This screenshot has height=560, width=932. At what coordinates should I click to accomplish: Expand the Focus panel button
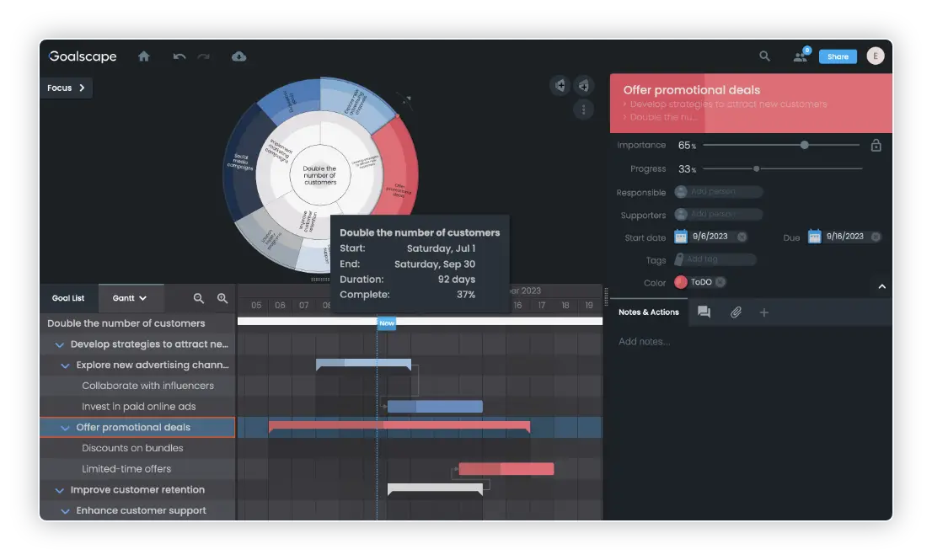[x=66, y=88]
